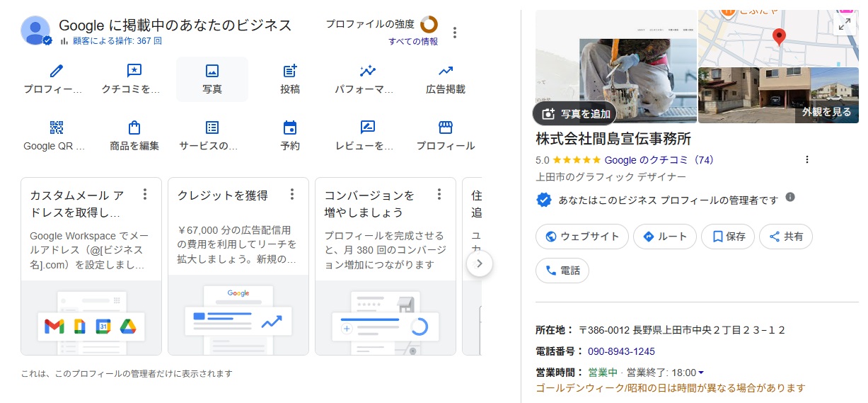Show next cards with the arrow button
This screenshot has width=868, height=403.
click(480, 263)
